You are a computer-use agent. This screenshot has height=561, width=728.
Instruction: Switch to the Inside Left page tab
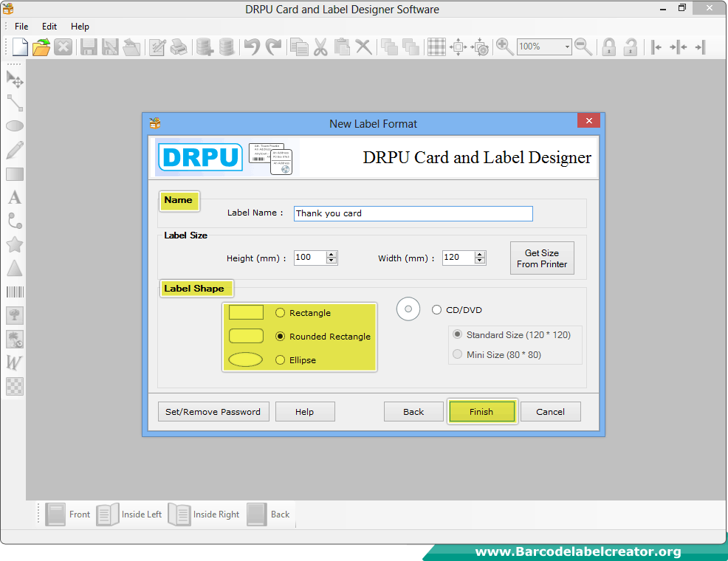129,514
